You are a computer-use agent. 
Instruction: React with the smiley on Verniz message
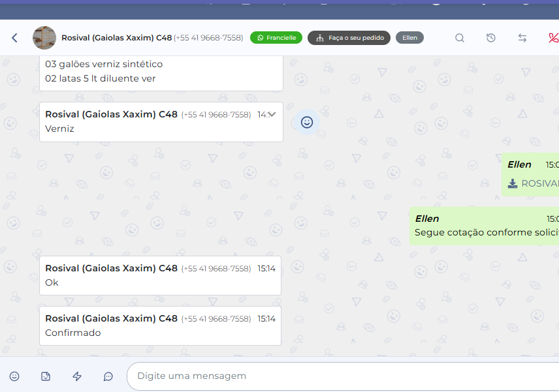307,122
